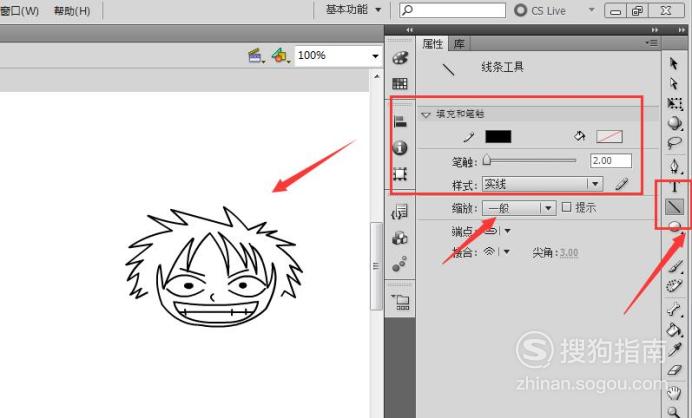The height and width of the screenshot is (418, 692).
Task: Open the CS Live dropdown arrow
Action: (591, 10)
